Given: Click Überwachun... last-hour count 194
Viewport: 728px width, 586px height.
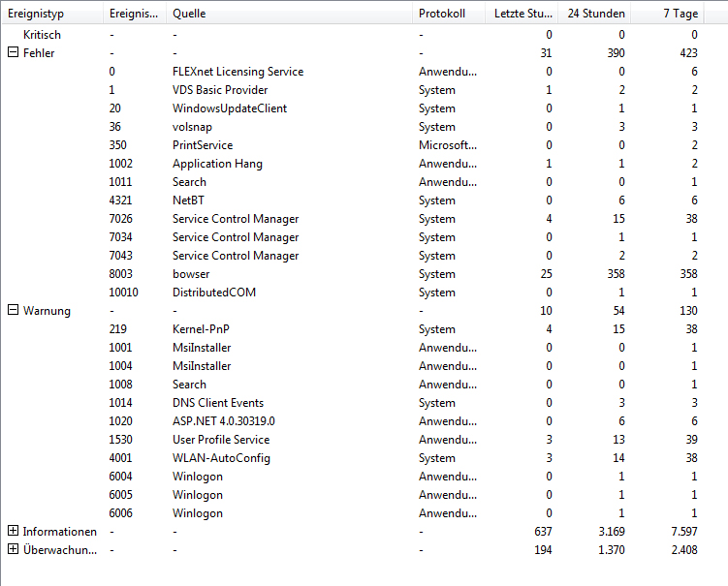Looking at the screenshot, I should 543,550.
